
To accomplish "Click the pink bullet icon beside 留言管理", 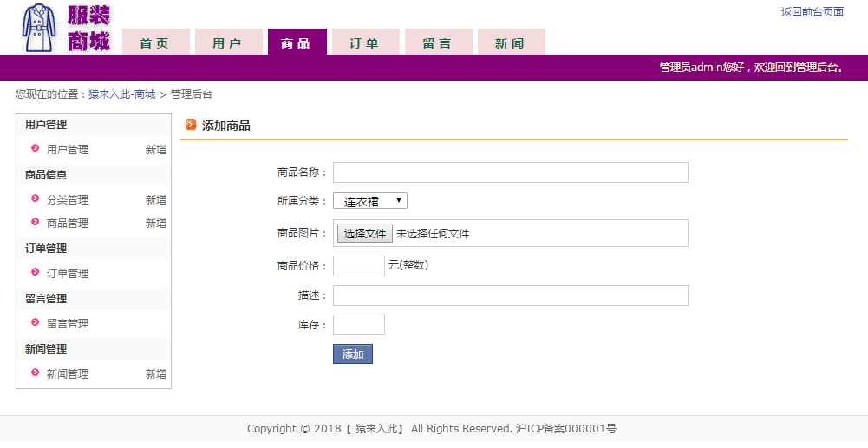I will tap(36, 322).
